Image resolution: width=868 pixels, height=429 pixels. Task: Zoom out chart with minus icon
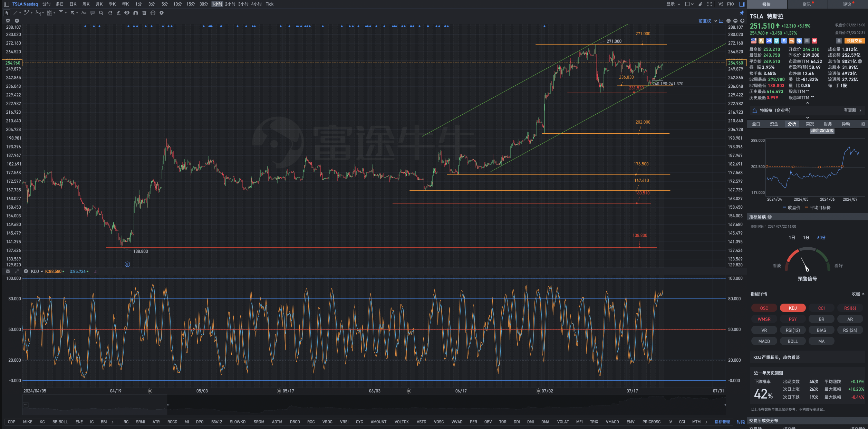point(735,21)
